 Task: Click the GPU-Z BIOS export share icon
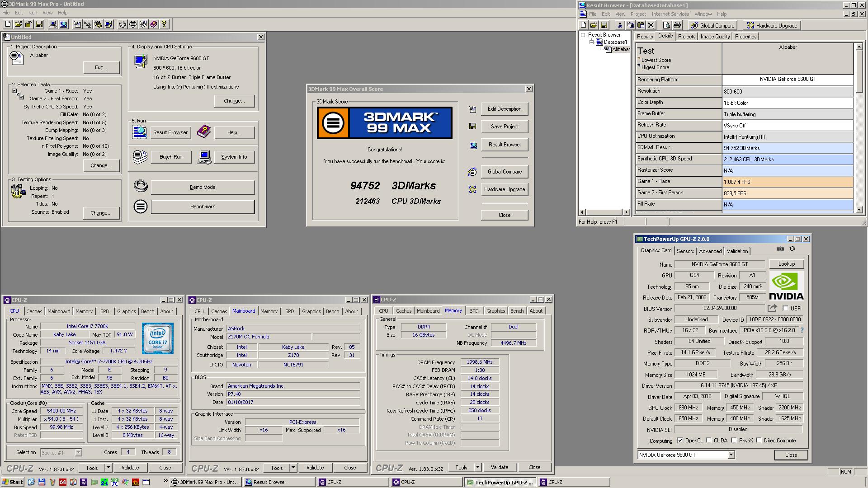772,308
